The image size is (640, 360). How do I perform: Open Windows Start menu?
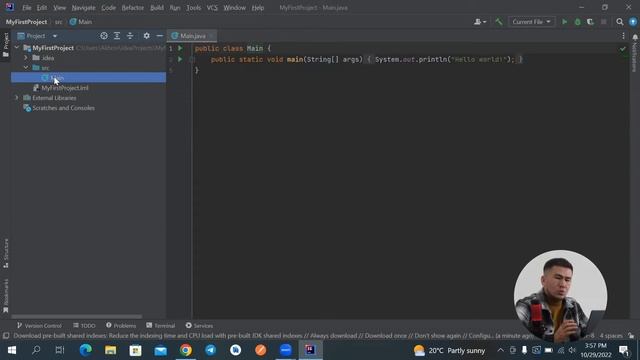pyautogui.click(x=11, y=350)
